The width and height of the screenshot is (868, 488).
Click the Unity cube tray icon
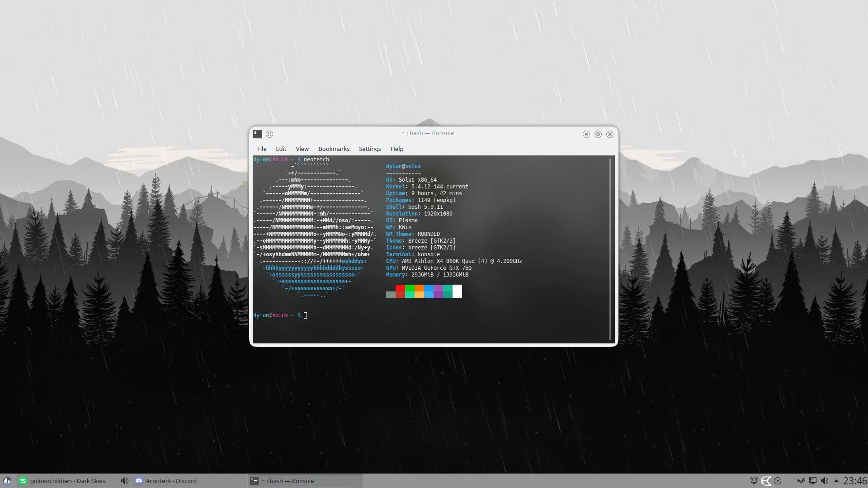(x=765, y=481)
